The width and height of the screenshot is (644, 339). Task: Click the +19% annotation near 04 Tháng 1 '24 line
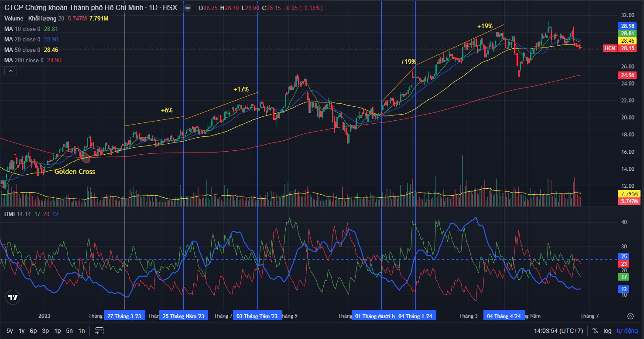(408, 62)
